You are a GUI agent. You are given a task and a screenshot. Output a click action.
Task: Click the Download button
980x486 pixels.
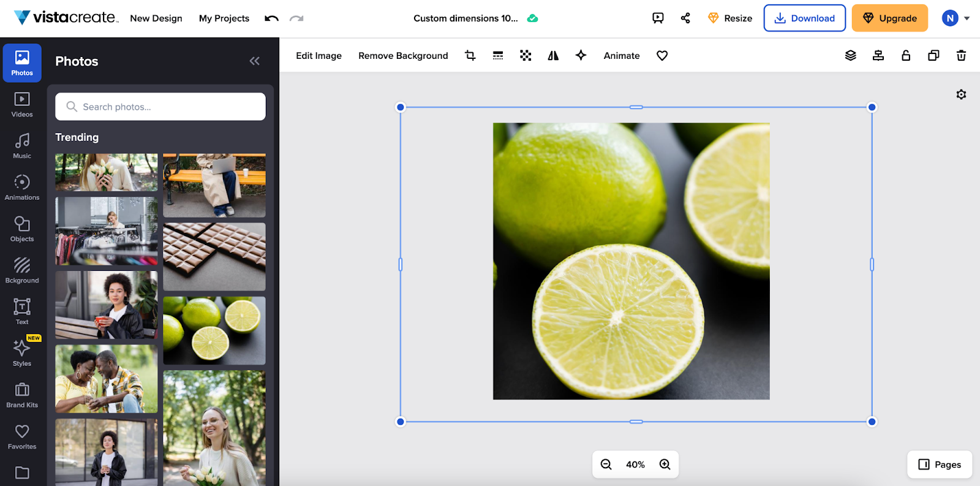[804, 18]
